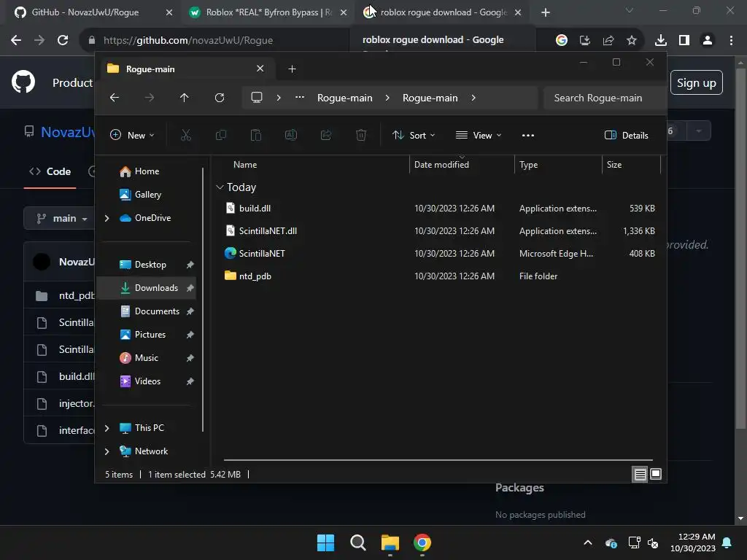Open Gallery in navigation pane
The height and width of the screenshot is (560, 747).
click(141, 195)
